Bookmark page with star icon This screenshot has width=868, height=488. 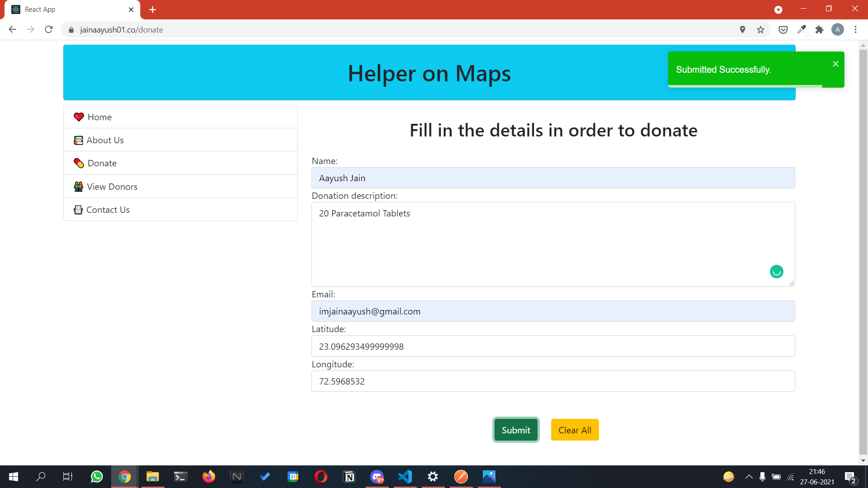click(760, 30)
